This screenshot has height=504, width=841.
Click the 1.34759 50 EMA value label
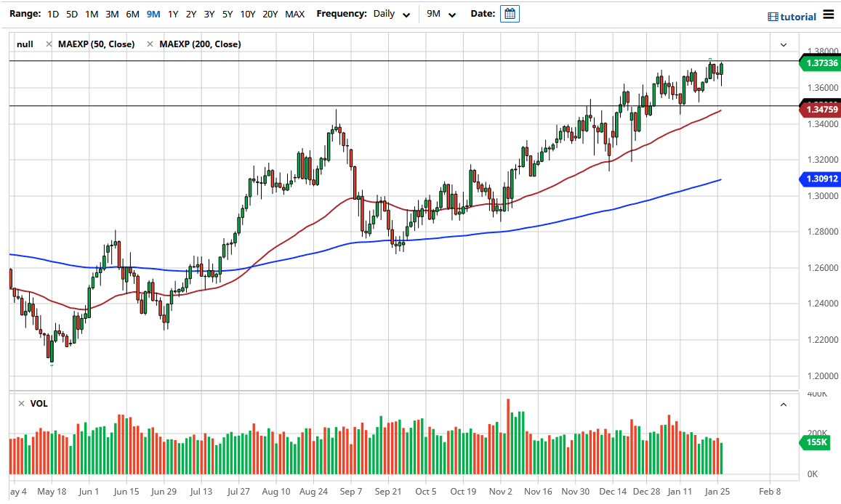coord(820,110)
